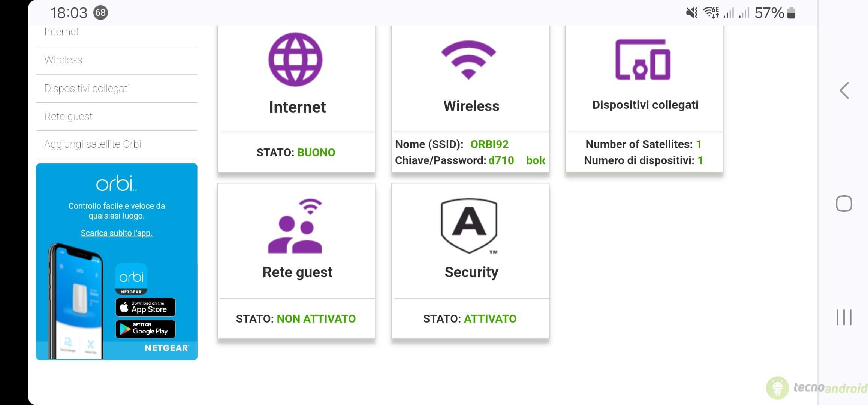Image resolution: width=868 pixels, height=405 pixels.
Task: Open the Security shield icon
Action: (x=469, y=226)
